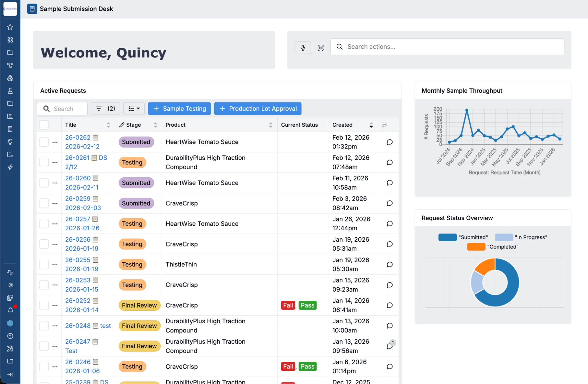The height and width of the screenshot is (384, 588).
Task: Open comments for request 26-0247
Action: [389, 346]
